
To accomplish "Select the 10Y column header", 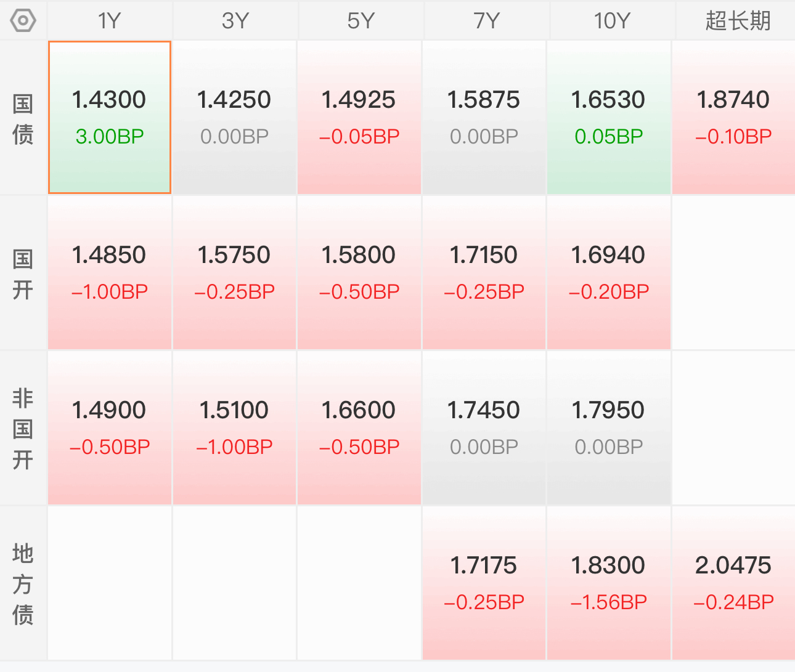I will coord(611,21).
